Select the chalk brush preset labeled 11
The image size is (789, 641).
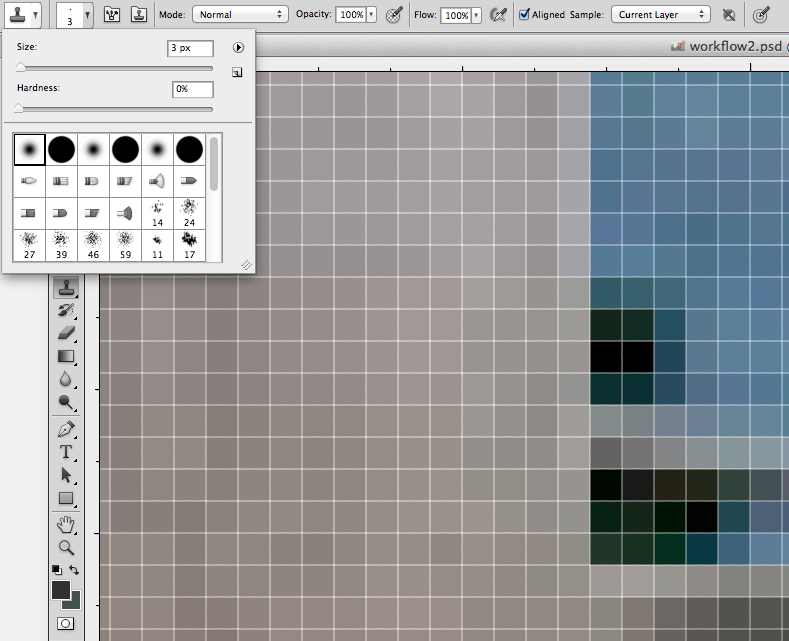tap(157, 246)
